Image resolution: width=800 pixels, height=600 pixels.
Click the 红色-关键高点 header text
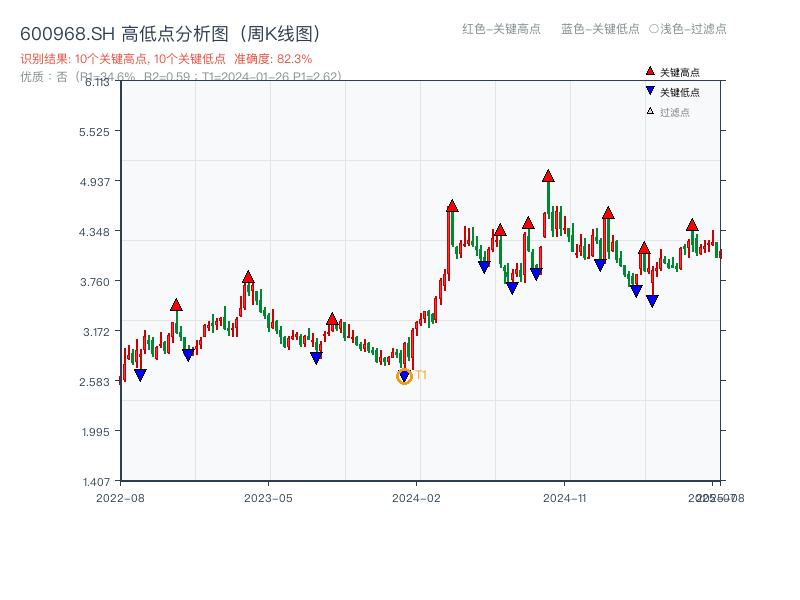501,29
